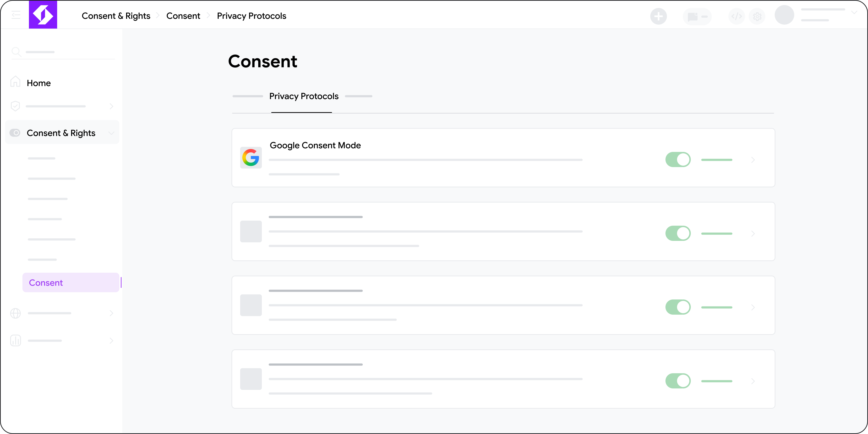868x434 pixels.
Task: Click the globe icon in sidebar
Action: coord(15,313)
